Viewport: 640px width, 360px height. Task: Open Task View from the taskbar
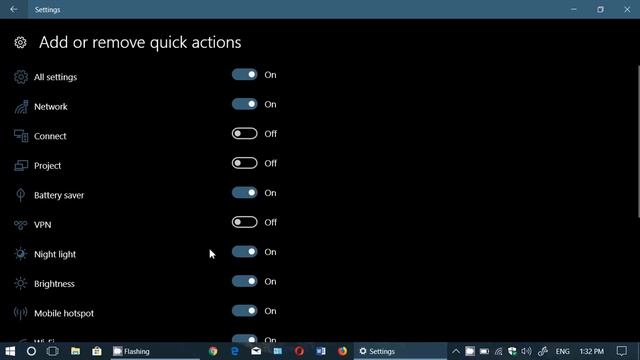(53, 351)
